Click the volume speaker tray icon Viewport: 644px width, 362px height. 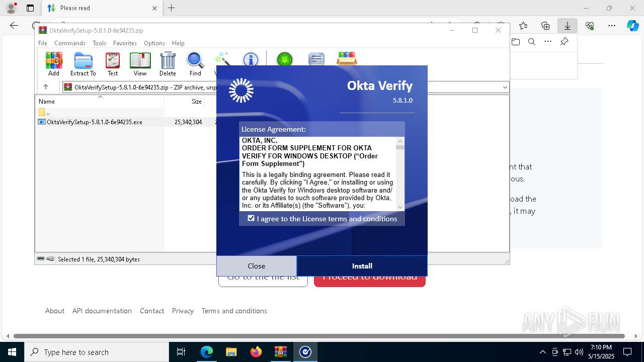(x=579, y=352)
